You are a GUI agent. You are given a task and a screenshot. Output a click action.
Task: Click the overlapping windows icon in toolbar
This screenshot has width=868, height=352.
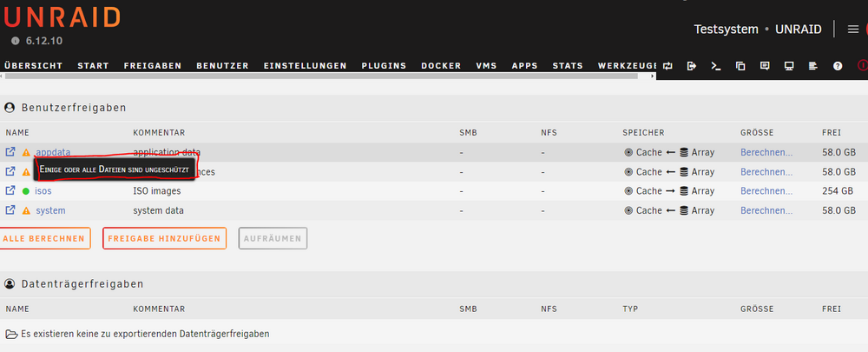pyautogui.click(x=740, y=66)
